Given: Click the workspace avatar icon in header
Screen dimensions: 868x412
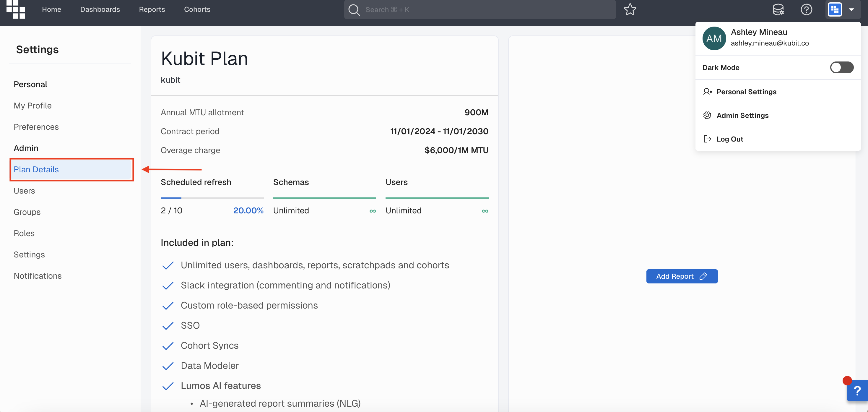Looking at the screenshot, I should (835, 9).
